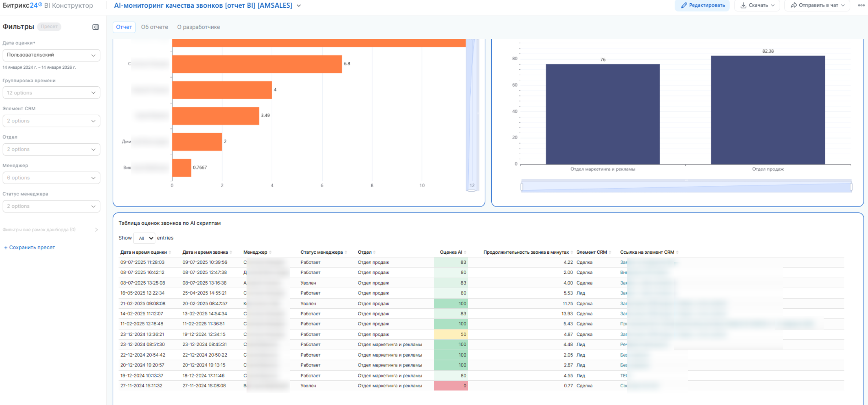This screenshot has height=405, width=868.
Task: Click the department chart horizontal range slider
Action: [686, 187]
